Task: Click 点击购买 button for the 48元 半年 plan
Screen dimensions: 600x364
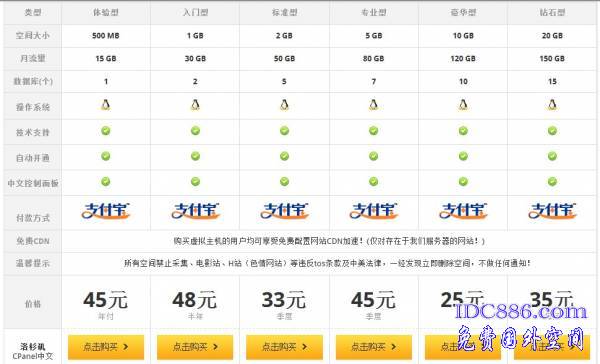Action: point(195,347)
